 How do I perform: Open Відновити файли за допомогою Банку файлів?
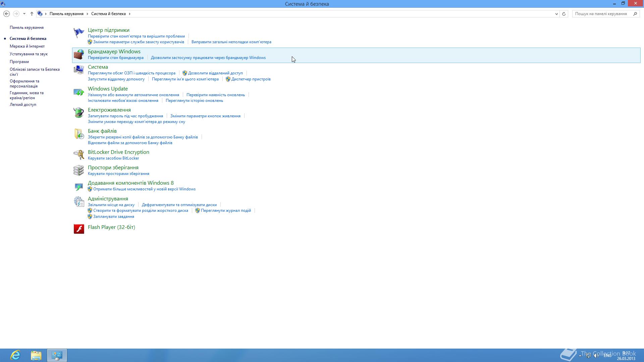(x=130, y=143)
